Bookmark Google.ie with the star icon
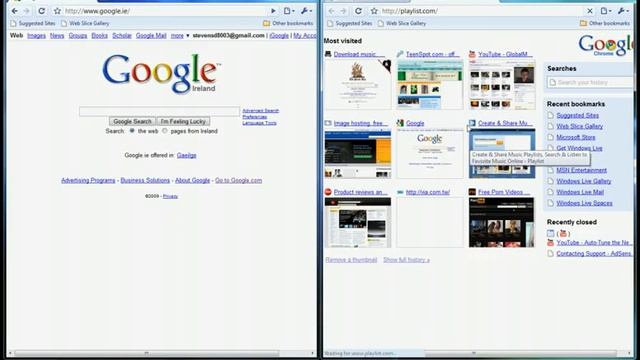Viewport: 640px width, 360px height. tap(57, 11)
